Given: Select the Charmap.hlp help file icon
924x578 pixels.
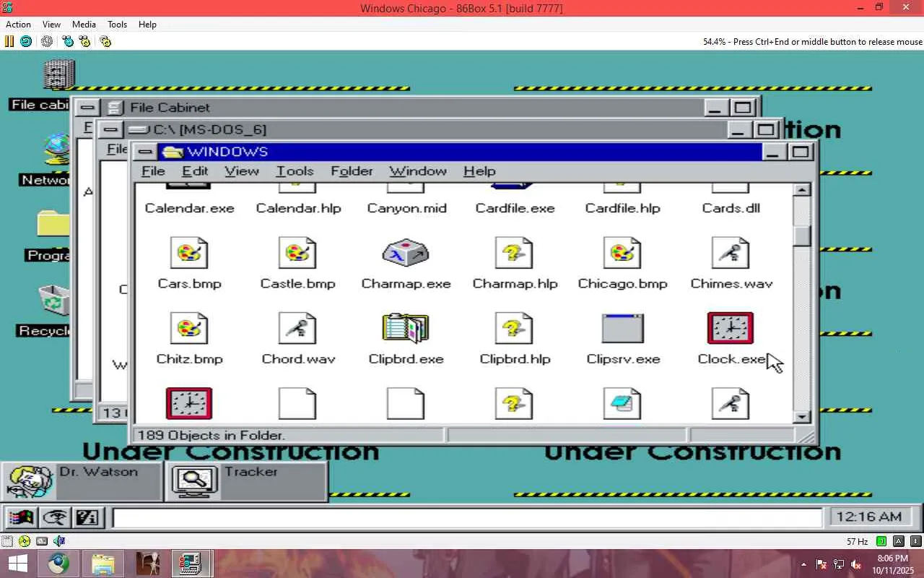Looking at the screenshot, I should [x=514, y=253].
